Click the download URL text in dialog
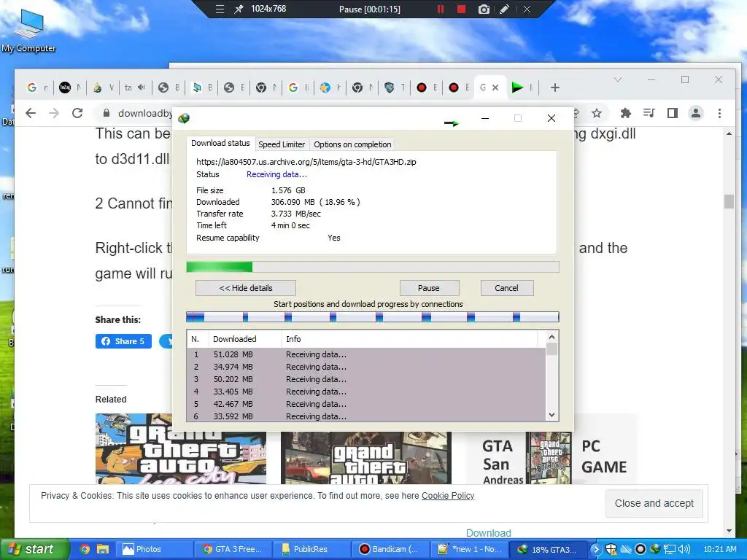747x560 pixels. coord(306,162)
